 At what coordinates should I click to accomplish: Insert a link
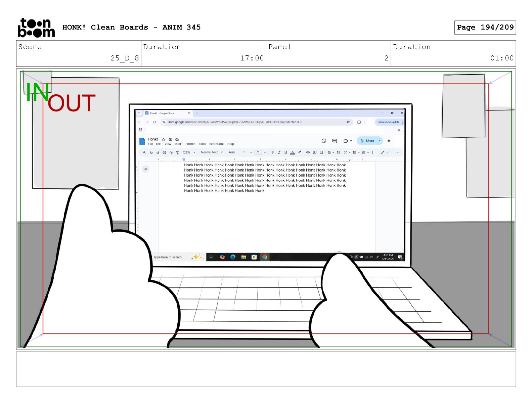coord(308,152)
